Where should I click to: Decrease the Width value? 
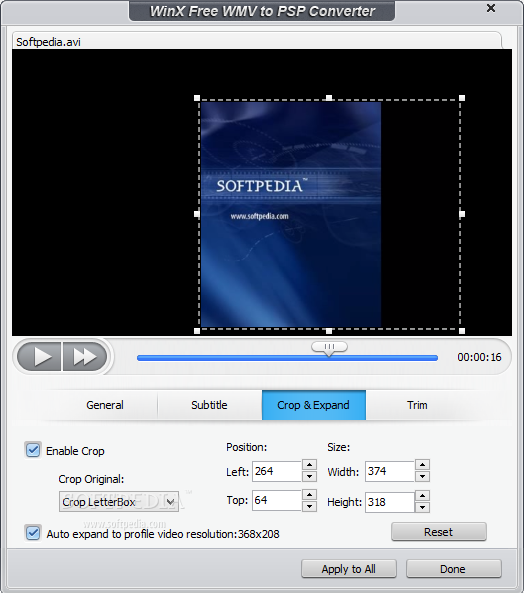422,477
